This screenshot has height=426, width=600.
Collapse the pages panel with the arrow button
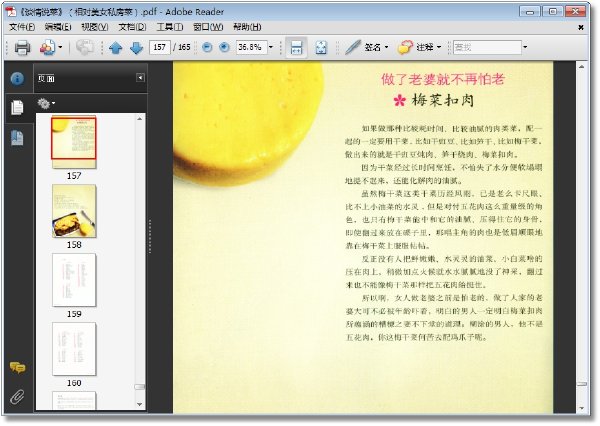point(140,78)
